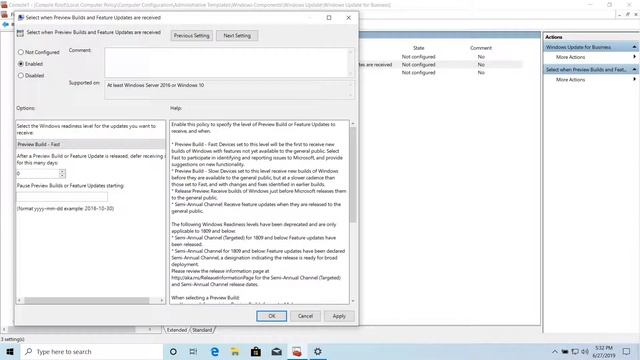The image size is (640, 360).
Task: Cancel the policy dialog
Action: pos(305,316)
